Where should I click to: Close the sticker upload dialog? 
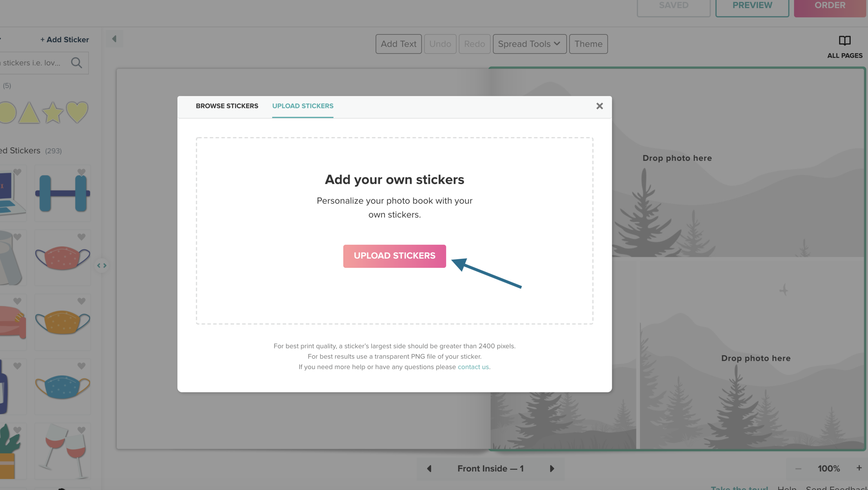pos(599,106)
